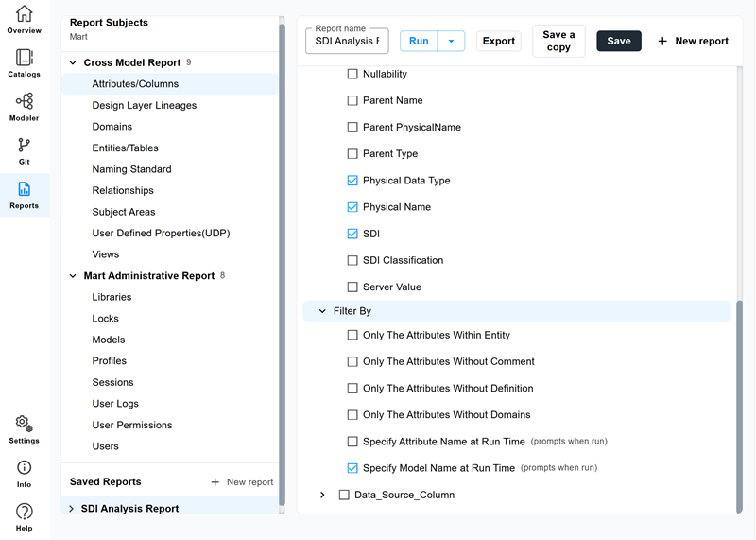Tick Only The Attributes Without Comment

coord(352,361)
